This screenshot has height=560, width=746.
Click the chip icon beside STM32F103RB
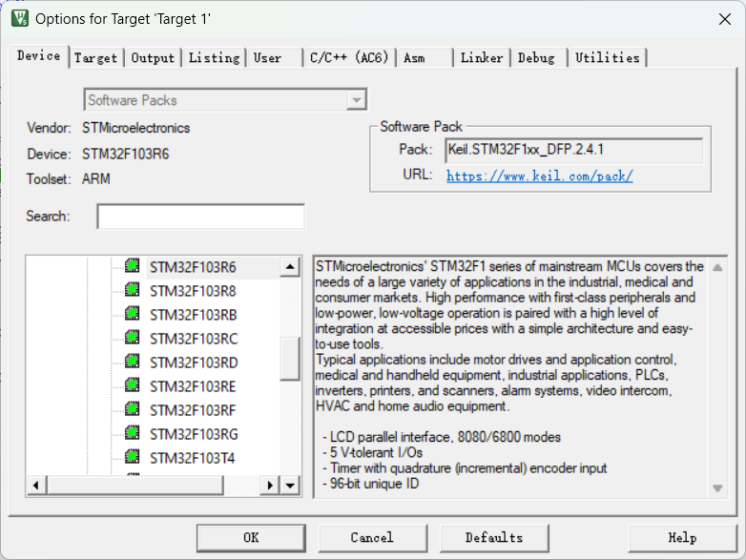click(x=132, y=314)
